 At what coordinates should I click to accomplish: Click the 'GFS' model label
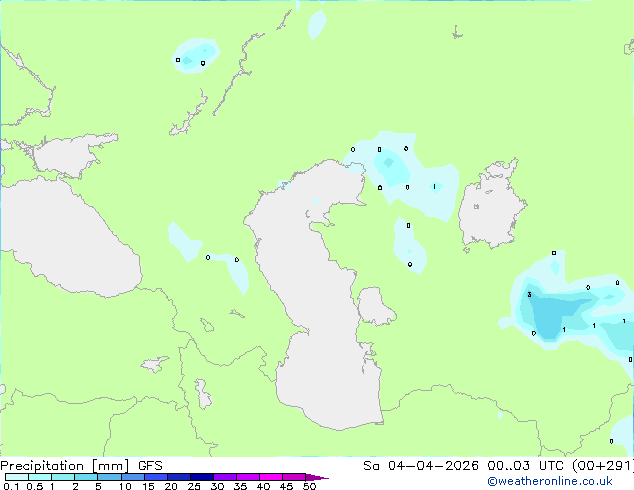[150, 466]
